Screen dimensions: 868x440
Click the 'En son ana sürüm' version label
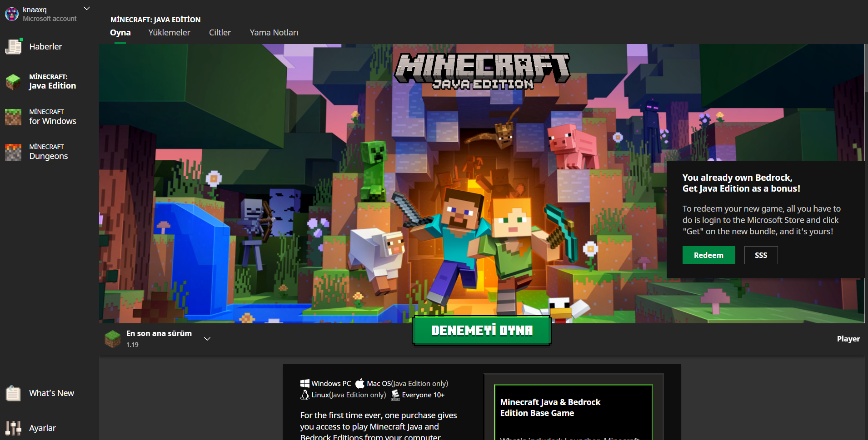click(x=159, y=333)
